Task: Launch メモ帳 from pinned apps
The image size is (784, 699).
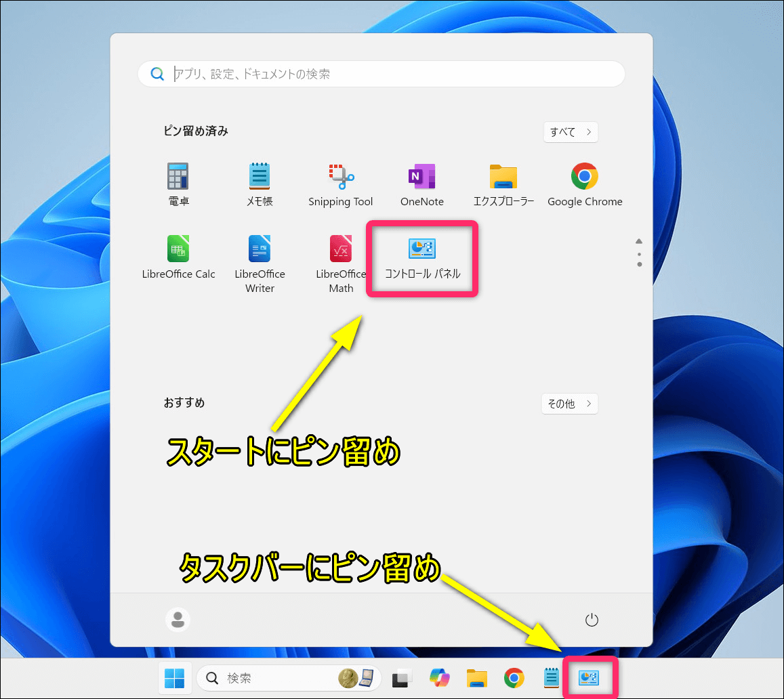Action: pyautogui.click(x=260, y=184)
